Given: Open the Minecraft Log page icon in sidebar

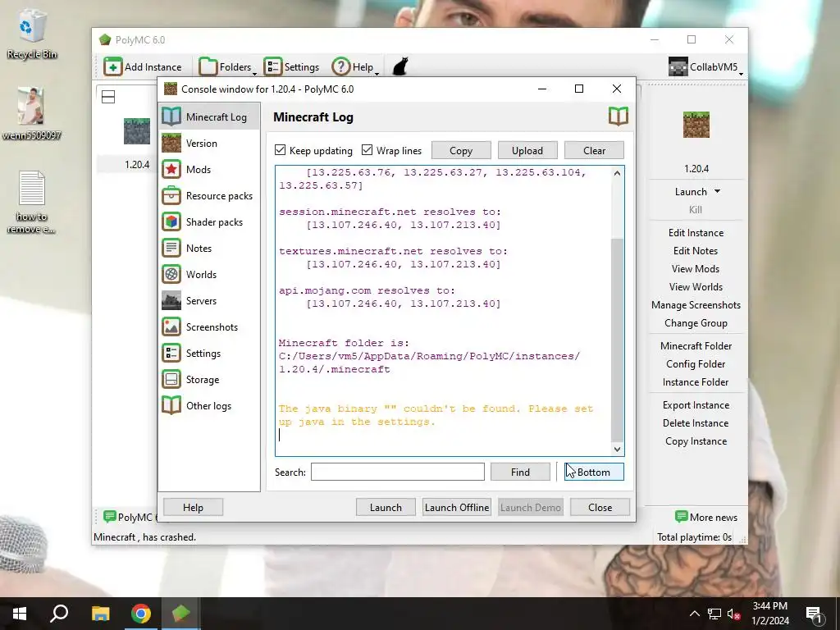Looking at the screenshot, I should (x=171, y=116).
